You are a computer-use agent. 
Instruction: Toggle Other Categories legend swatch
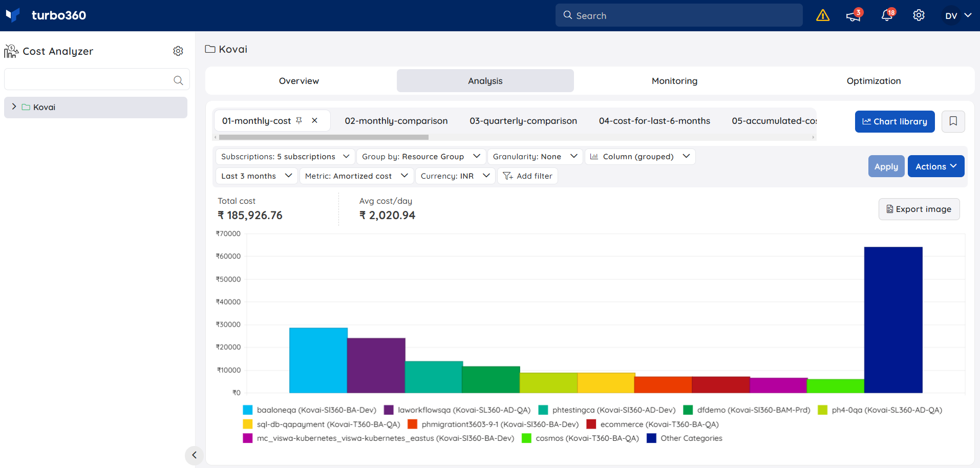coord(651,438)
